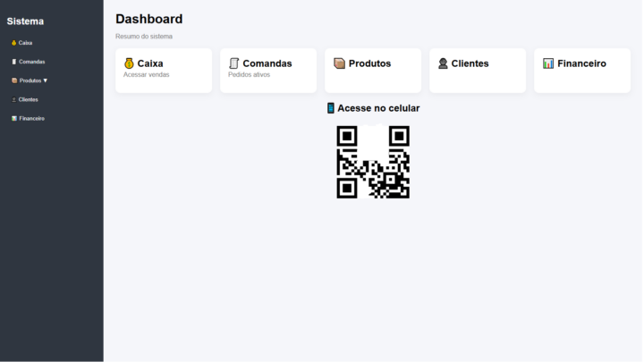Click the money bag icon beside sidebar Caixa
The width and height of the screenshot is (644, 362).
(13, 43)
